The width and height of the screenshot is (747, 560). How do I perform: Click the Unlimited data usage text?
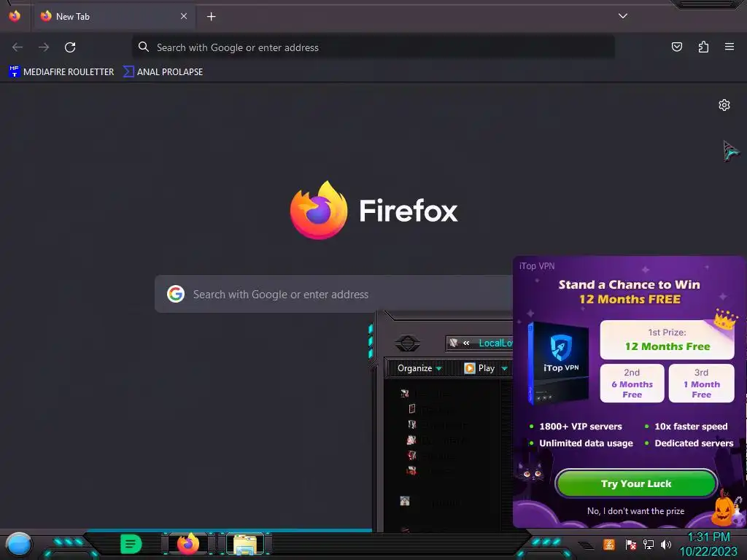[586, 443]
